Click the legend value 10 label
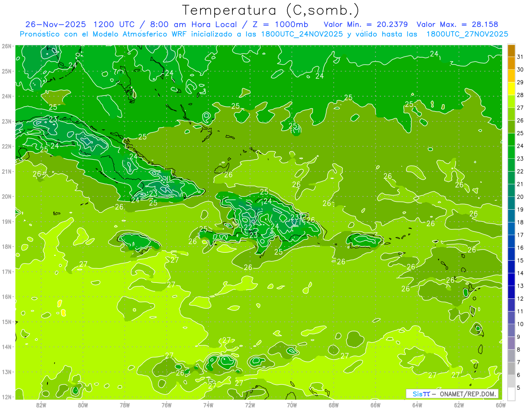Viewport: 532px width, 411px height. [x=520, y=324]
